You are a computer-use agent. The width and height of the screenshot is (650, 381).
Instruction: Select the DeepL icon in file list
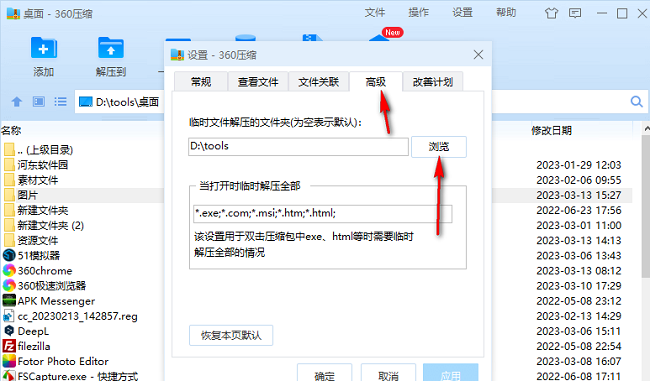(x=9, y=331)
